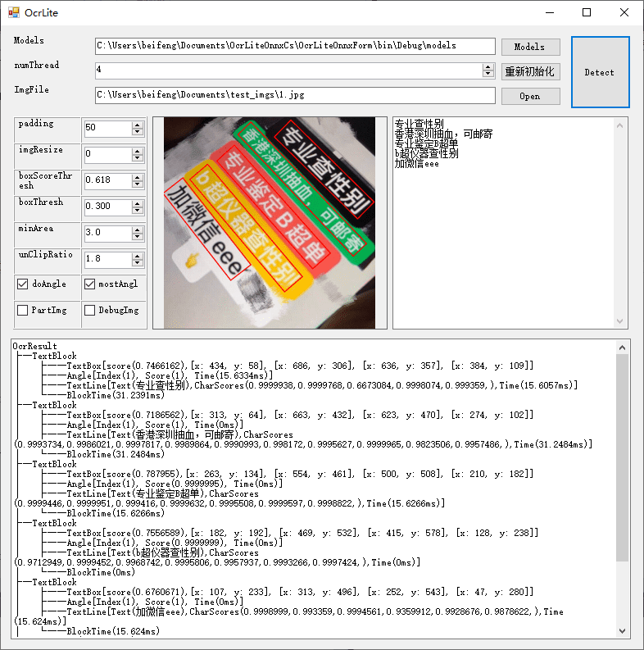Decrease numThread with down arrow
The height and width of the screenshot is (650, 644).
(x=488, y=75)
